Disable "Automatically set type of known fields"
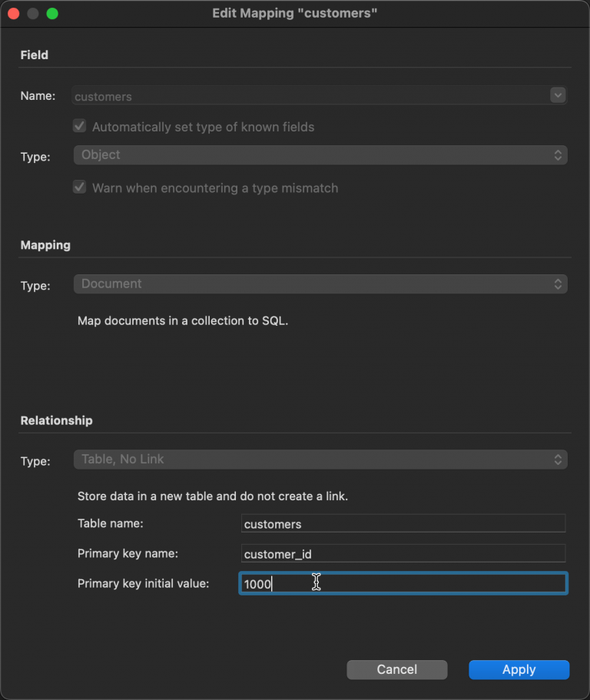 click(x=79, y=126)
